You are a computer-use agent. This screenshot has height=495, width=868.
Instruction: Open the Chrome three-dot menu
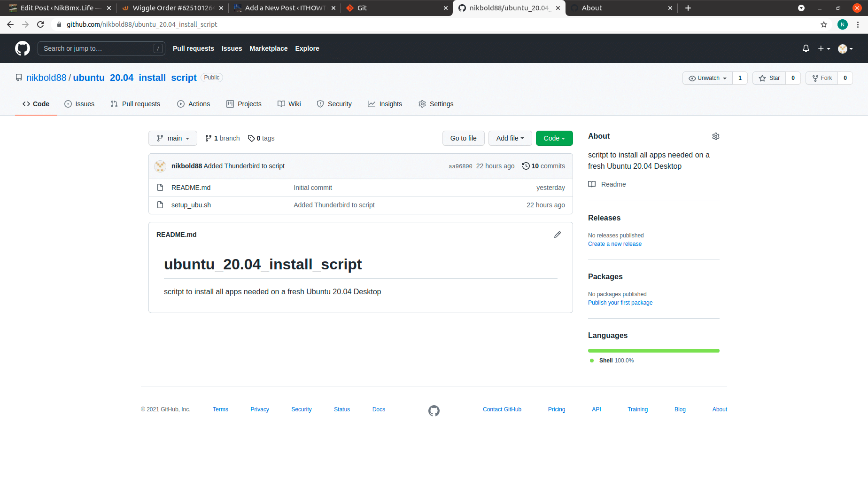pyautogui.click(x=858, y=24)
